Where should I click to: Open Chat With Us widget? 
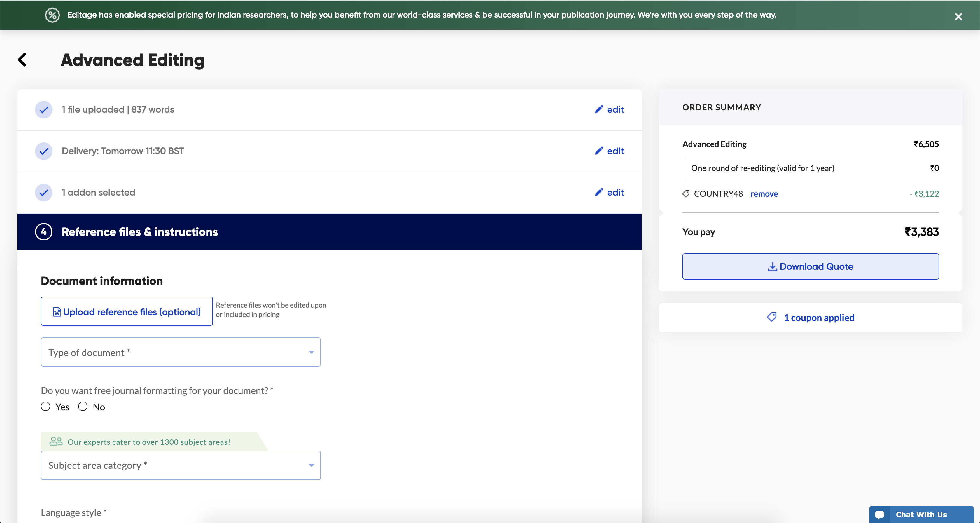(x=921, y=515)
